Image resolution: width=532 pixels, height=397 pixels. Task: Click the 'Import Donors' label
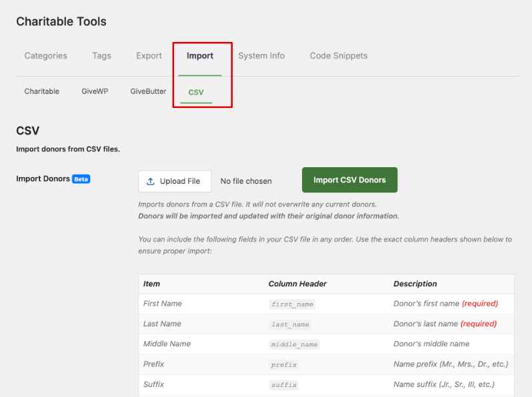tap(43, 179)
